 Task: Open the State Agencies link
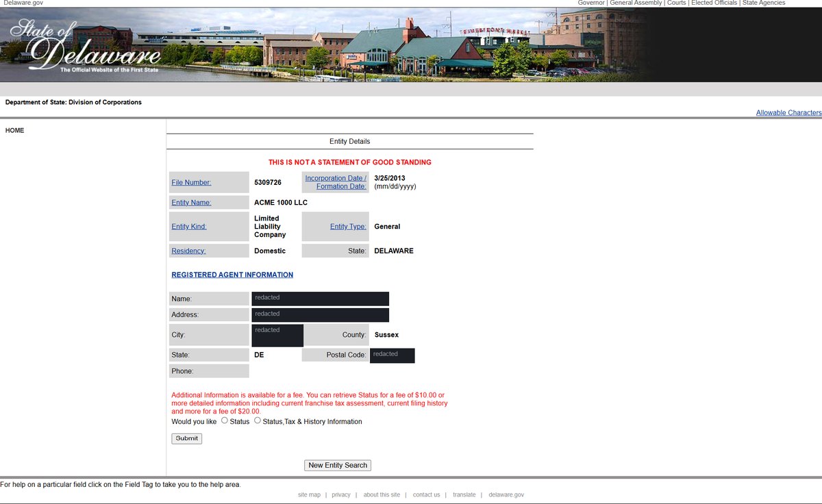[764, 3]
